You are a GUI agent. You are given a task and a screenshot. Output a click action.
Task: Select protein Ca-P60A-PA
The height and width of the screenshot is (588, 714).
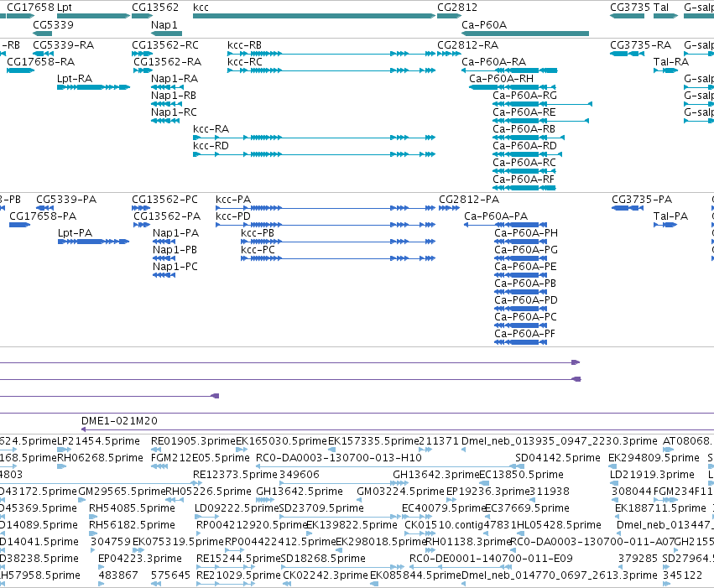(496, 216)
